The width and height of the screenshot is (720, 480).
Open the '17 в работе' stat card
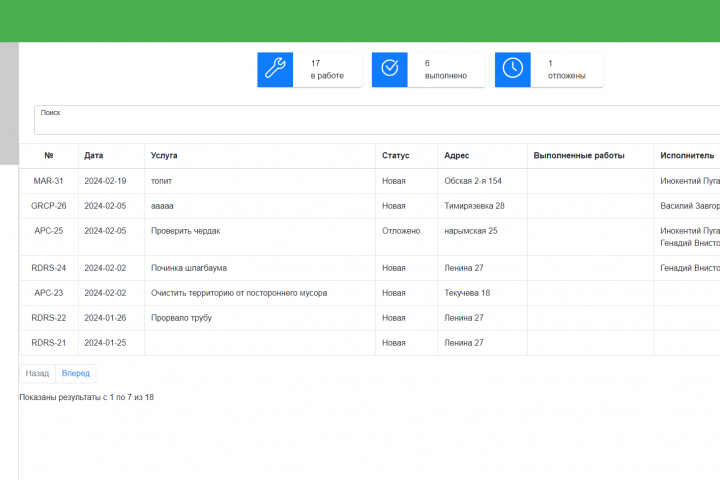(x=309, y=69)
